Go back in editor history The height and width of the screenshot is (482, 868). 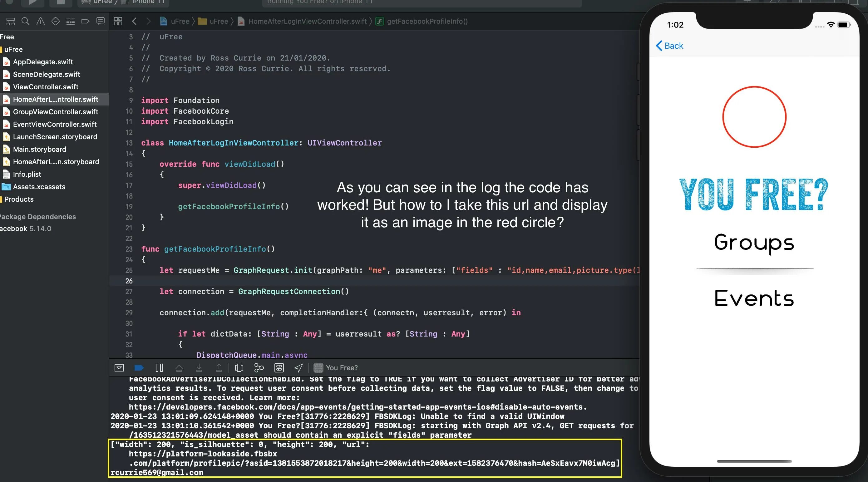pyautogui.click(x=135, y=21)
